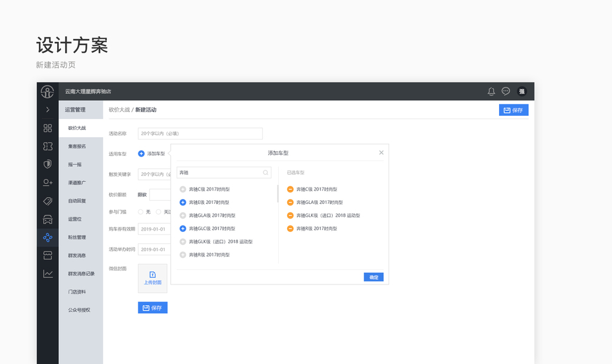
Task: Click the top-right 保存 save button
Action: point(514,110)
